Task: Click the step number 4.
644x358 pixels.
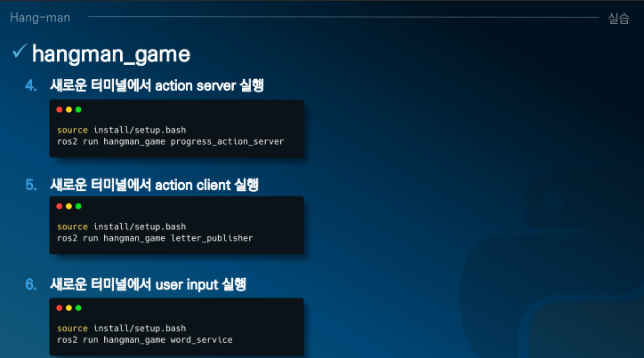Action: (31, 85)
